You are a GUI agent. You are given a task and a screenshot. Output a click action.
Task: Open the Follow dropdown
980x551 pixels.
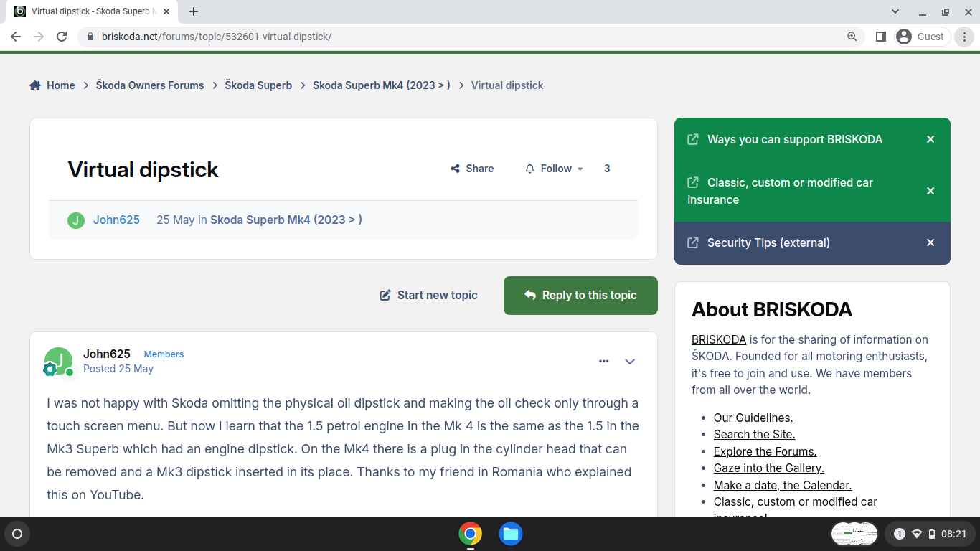(554, 169)
